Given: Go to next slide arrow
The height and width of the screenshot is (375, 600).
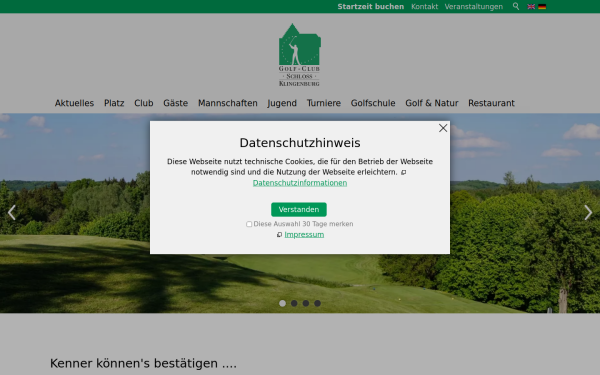Looking at the screenshot, I should click(588, 212).
